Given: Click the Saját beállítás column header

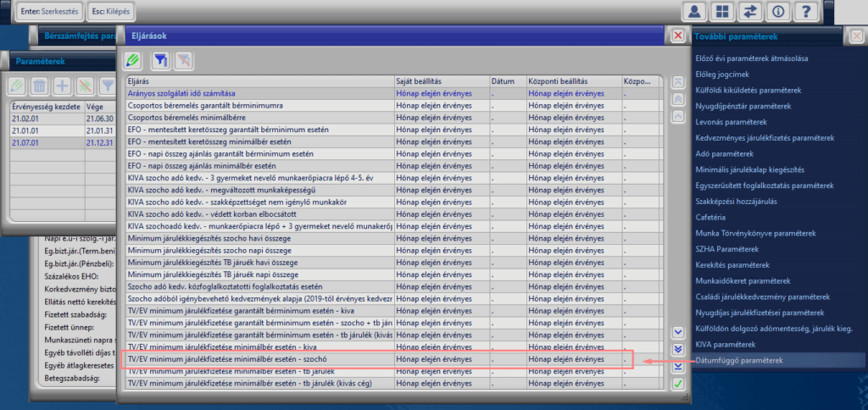Looking at the screenshot, I should [x=441, y=81].
